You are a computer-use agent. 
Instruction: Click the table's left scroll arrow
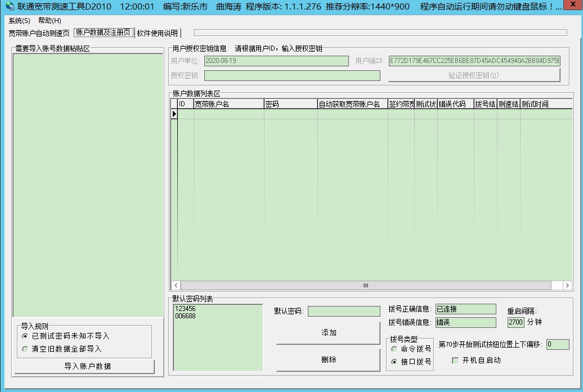click(176, 285)
